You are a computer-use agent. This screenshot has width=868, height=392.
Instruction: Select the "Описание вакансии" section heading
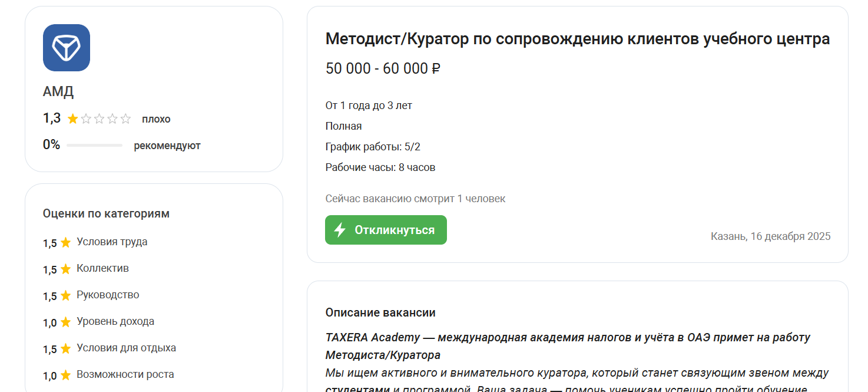pyautogui.click(x=380, y=312)
